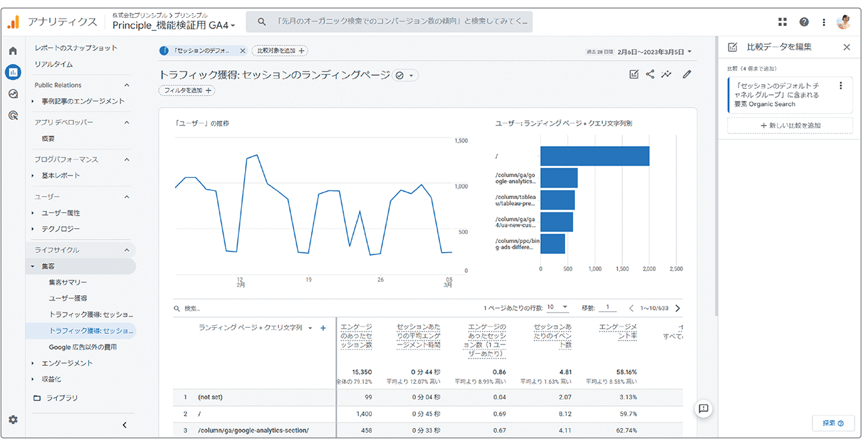
Task: Open the Home icon in left rail
Action: 13,51
